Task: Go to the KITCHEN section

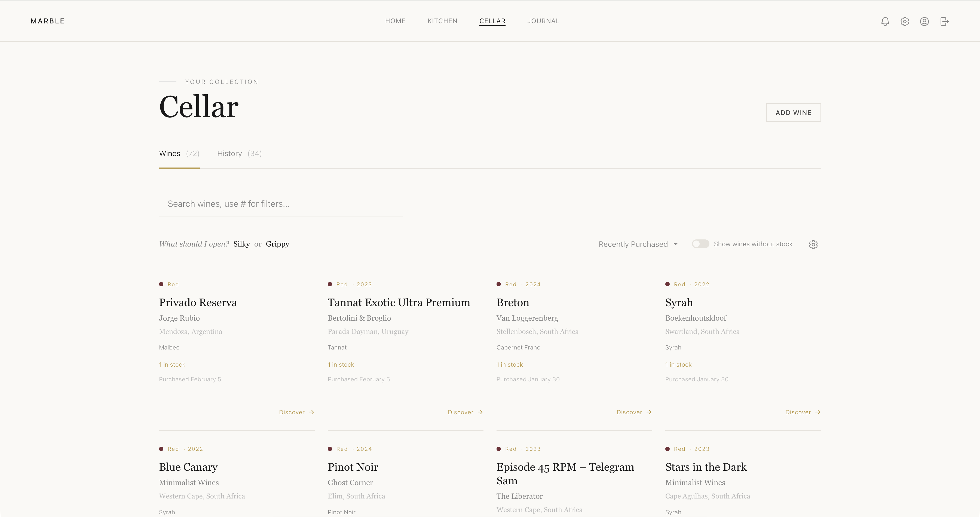Action: 442,21
